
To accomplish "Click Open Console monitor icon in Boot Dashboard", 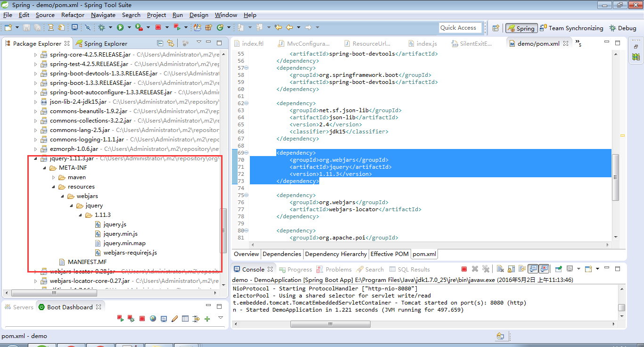I will point(164,319).
